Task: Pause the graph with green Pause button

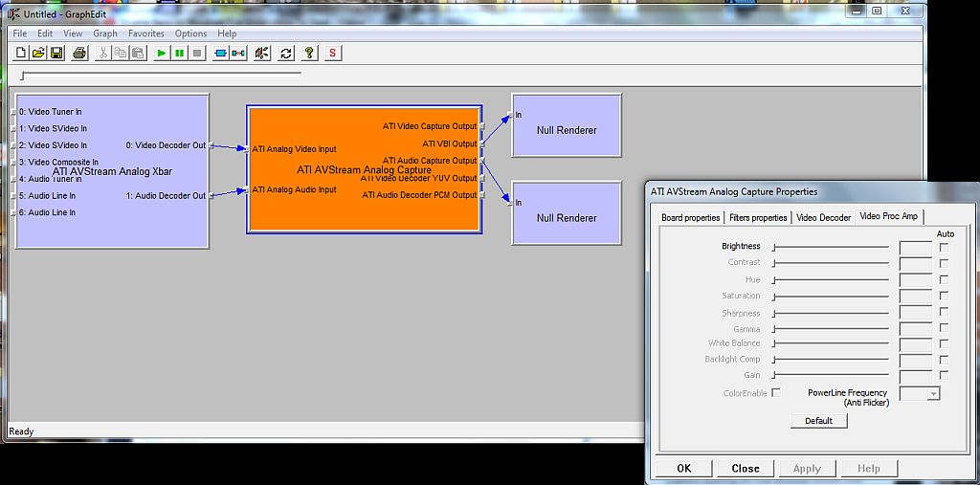Action: (180, 54)
